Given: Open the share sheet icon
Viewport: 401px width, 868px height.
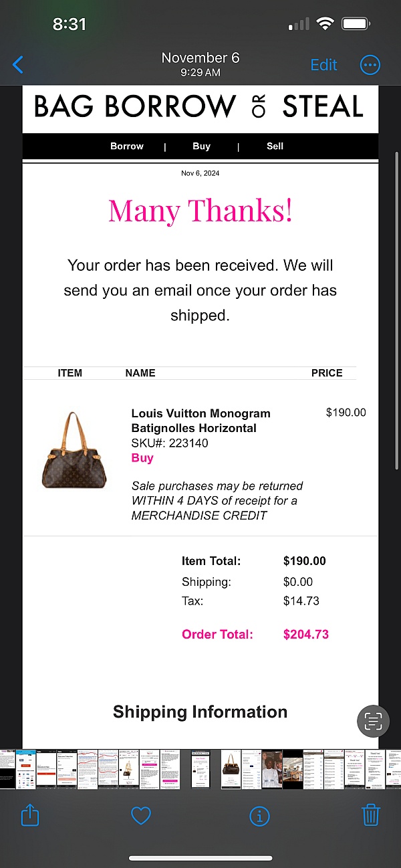Looking at the screenshot, I should [x=30, y=815].
